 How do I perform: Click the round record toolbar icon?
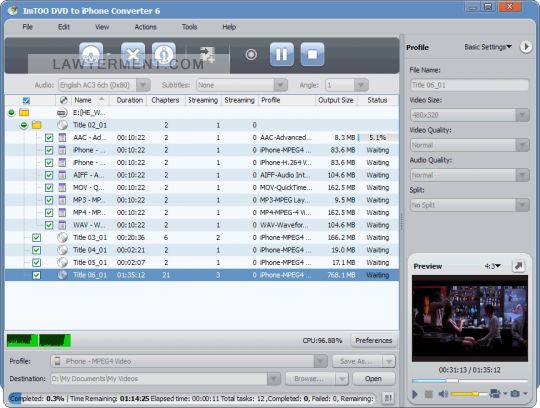pyautogui.click(x=251, y=54)
